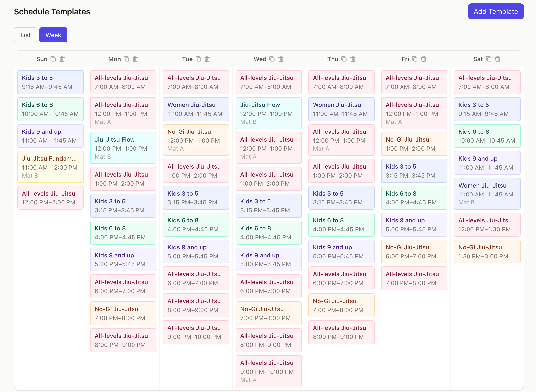Duplicate the Monday schedule column

tap(126, 59)
